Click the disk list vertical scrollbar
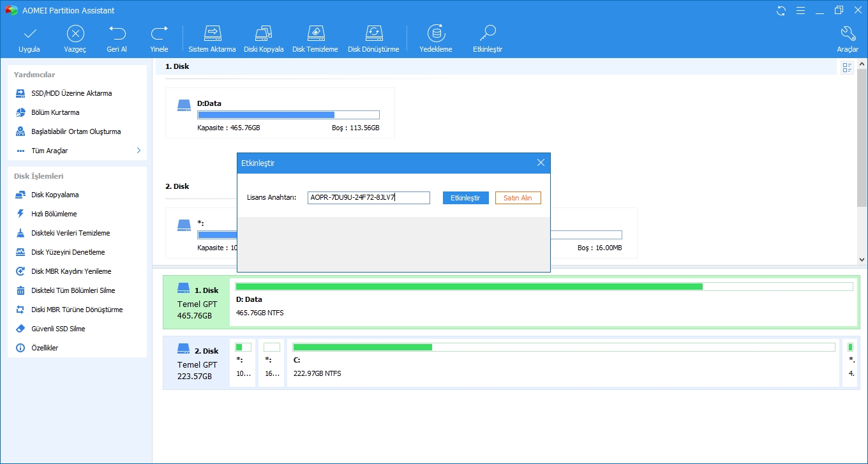 [862, 138]
